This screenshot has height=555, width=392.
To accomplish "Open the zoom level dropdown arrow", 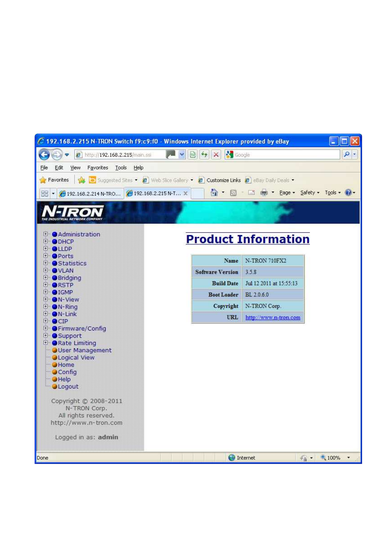I will [x=348, y=458].
